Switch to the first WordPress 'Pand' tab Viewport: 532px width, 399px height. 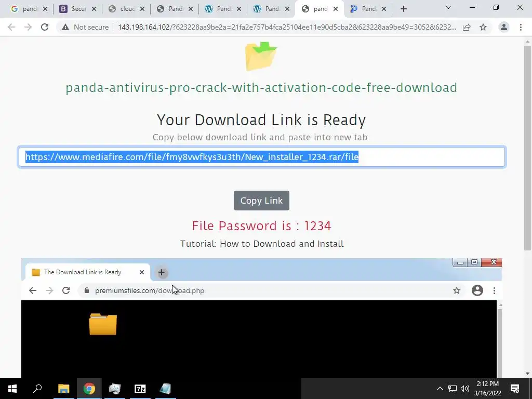(219, 9)
